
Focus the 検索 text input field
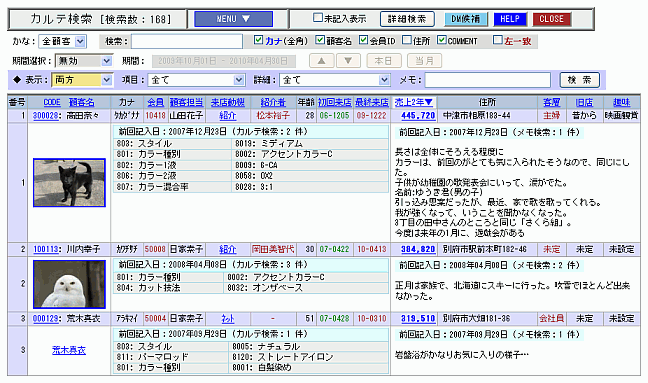[187, 41]
